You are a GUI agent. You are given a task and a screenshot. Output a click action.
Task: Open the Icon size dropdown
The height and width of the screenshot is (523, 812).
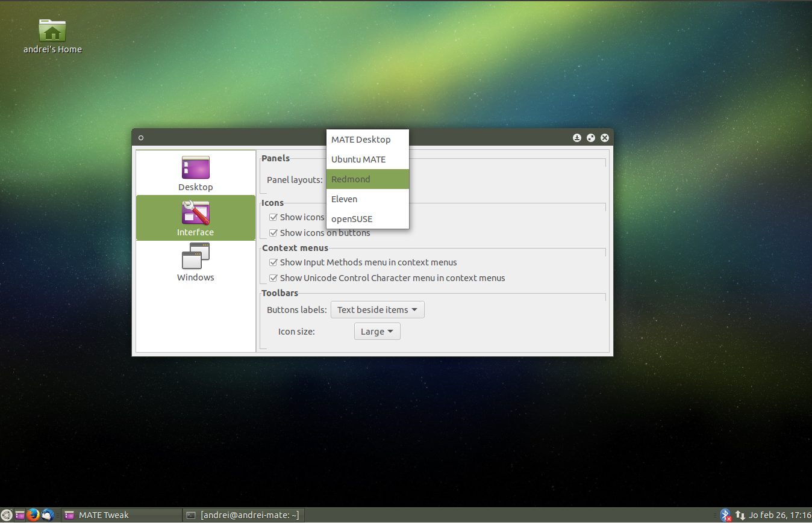point(377,331)
